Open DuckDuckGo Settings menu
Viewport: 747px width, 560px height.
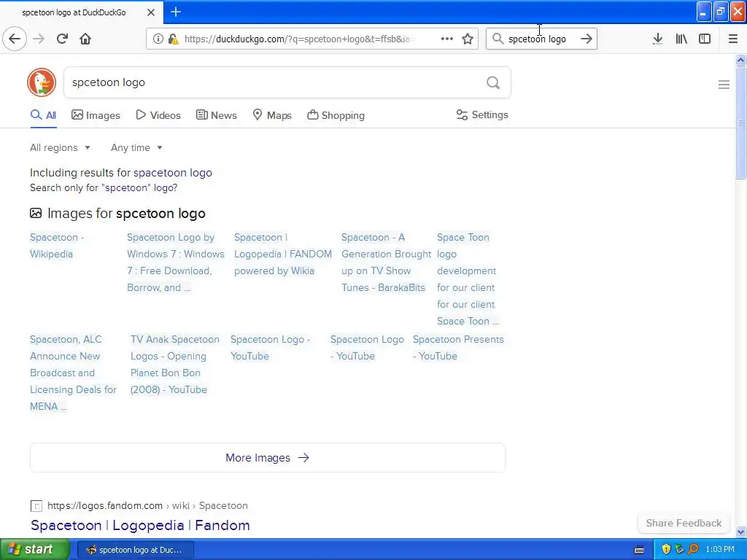click(x=482, y=114)
